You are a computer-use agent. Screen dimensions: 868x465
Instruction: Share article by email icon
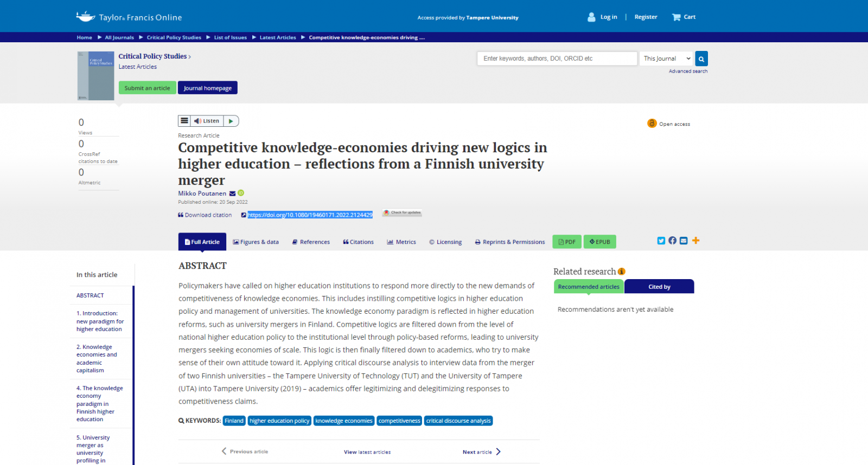(x=684, y=241)
